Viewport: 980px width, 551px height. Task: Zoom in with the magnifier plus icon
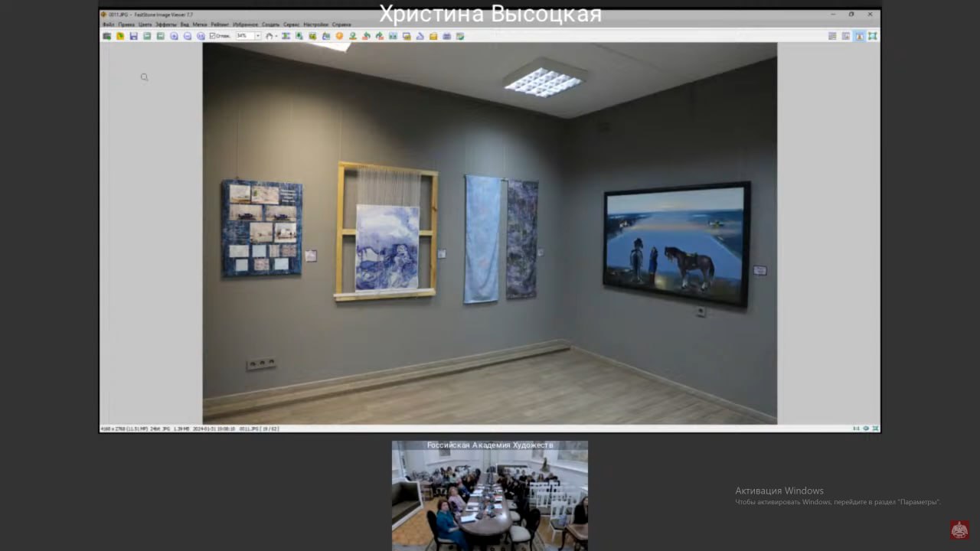pyautogui.click(x=175, y=36)
